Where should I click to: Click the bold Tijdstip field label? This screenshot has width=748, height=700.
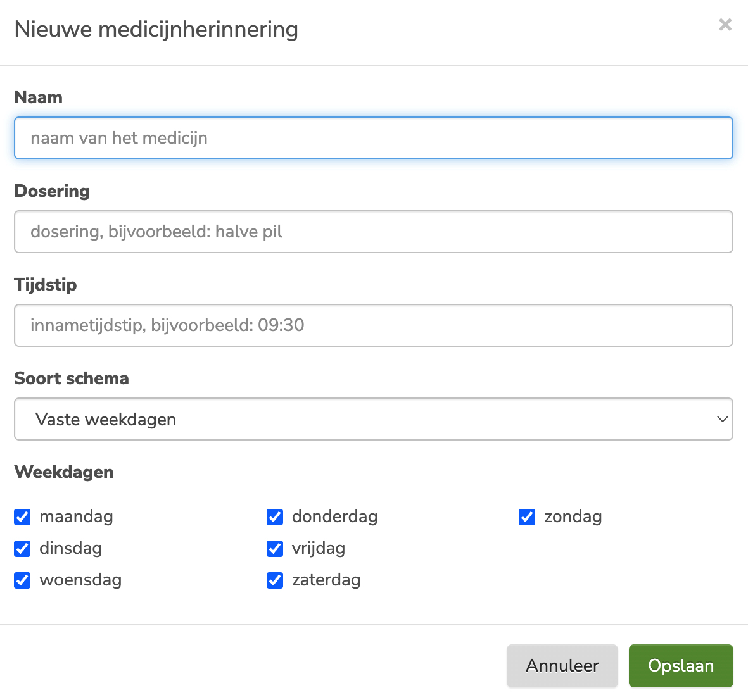click(46, 285)
